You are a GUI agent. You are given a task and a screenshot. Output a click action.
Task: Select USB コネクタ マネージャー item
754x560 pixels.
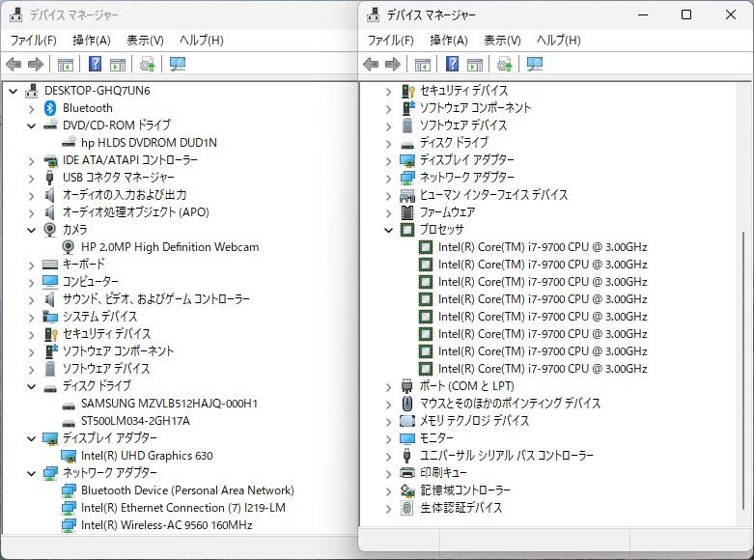point(119,178)
